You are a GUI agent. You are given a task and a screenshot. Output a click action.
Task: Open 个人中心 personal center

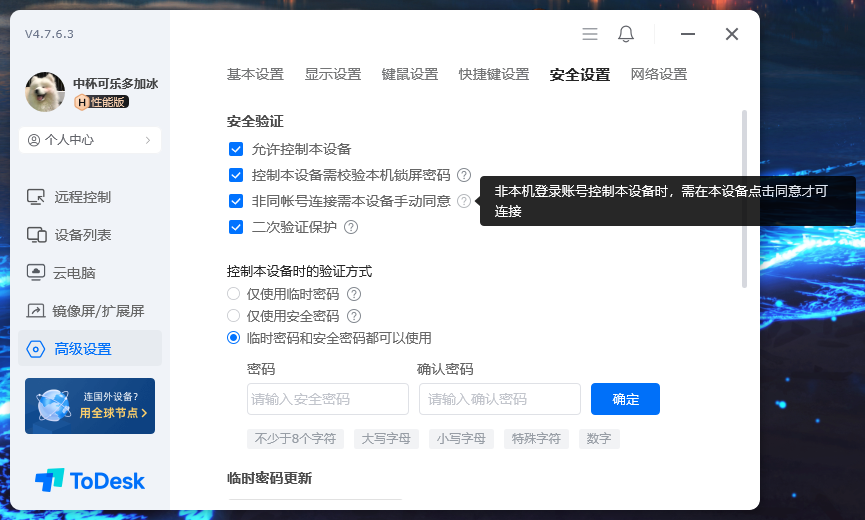click(x=90, y=140)
